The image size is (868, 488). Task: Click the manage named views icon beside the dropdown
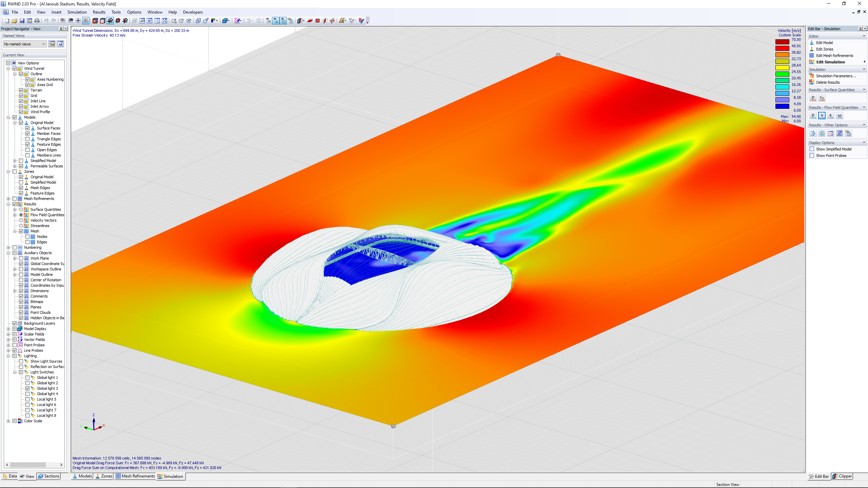tap(52, 44)
